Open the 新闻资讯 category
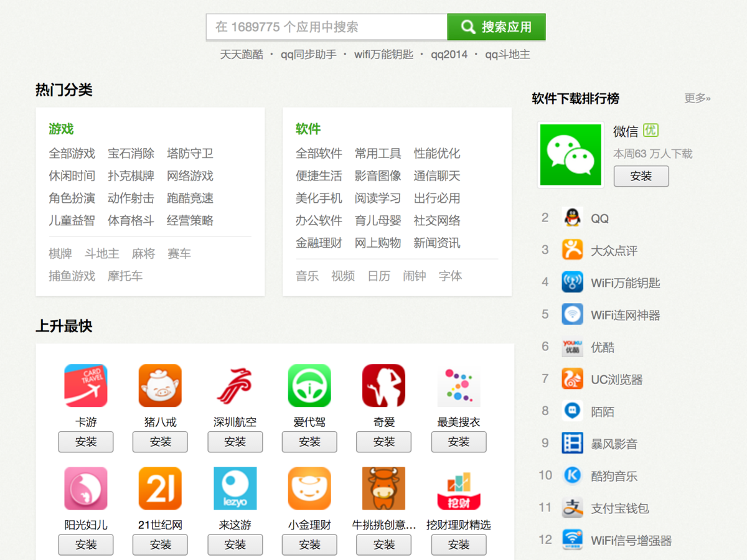Viewport: 747px width, 560px height. 437,243
